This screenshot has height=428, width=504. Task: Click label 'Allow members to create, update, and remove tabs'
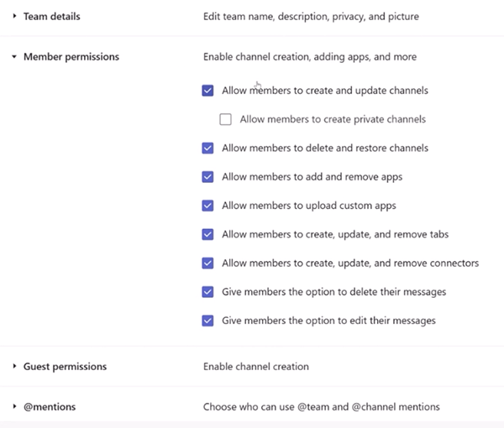(x=335, y=234)
